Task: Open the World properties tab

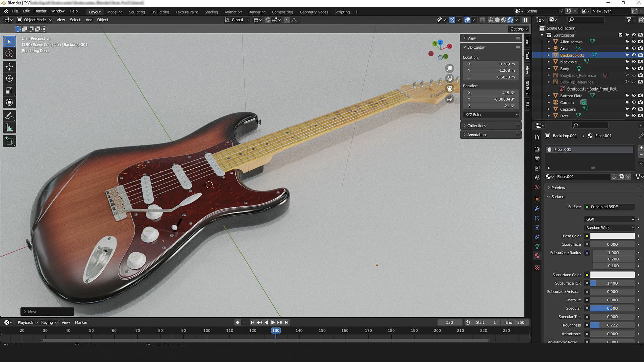Action: [x=537, y=187]
